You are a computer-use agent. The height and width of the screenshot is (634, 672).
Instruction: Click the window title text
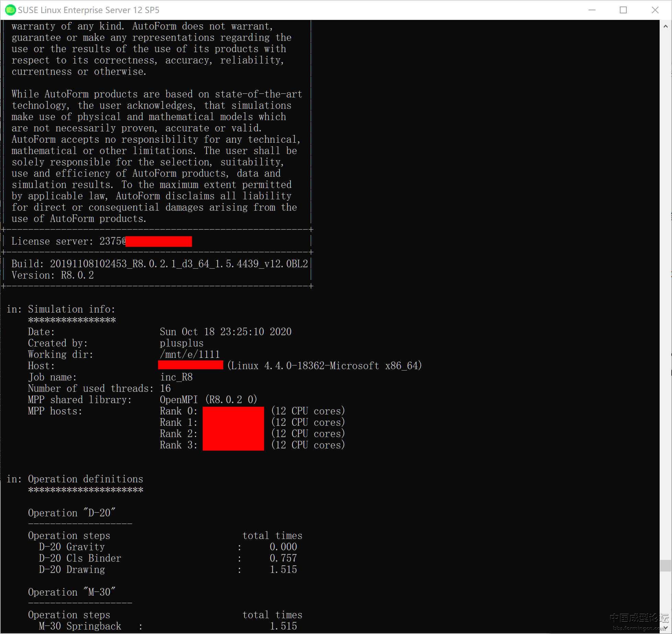[89, 10]
